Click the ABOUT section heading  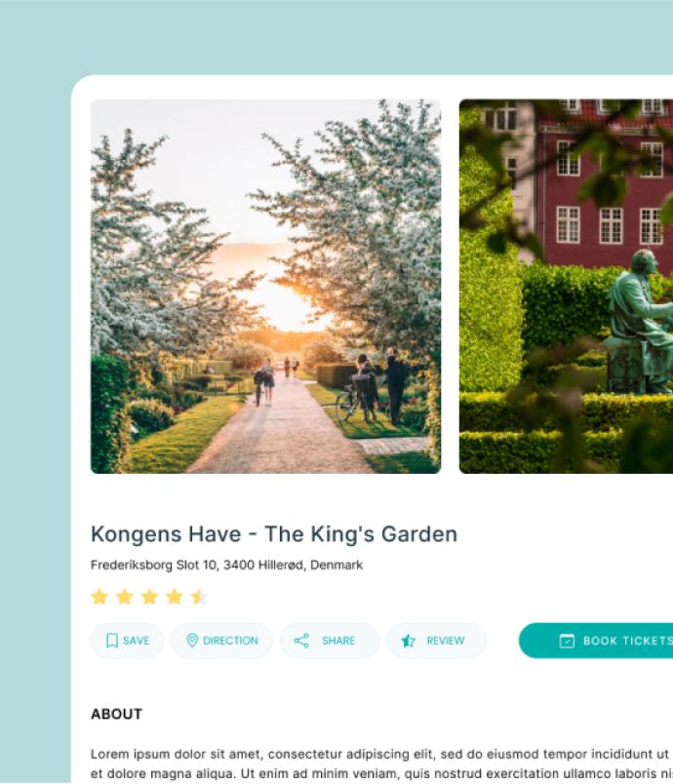[116, 714]
